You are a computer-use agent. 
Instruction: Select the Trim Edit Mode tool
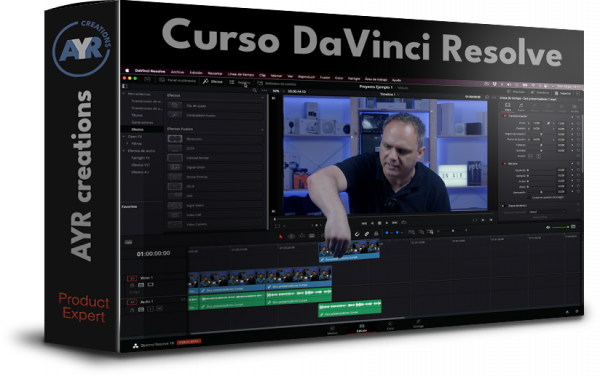291,236
